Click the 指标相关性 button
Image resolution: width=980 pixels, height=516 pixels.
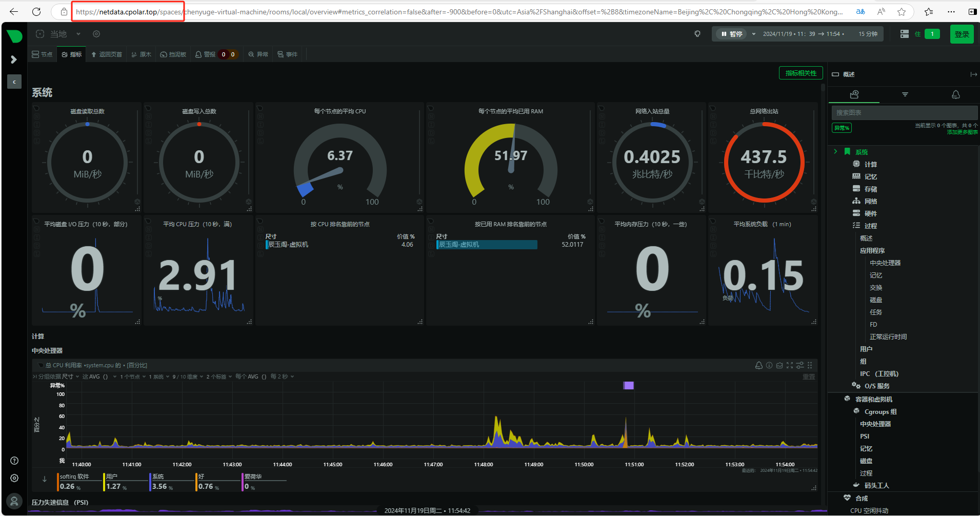click(801, 73)
